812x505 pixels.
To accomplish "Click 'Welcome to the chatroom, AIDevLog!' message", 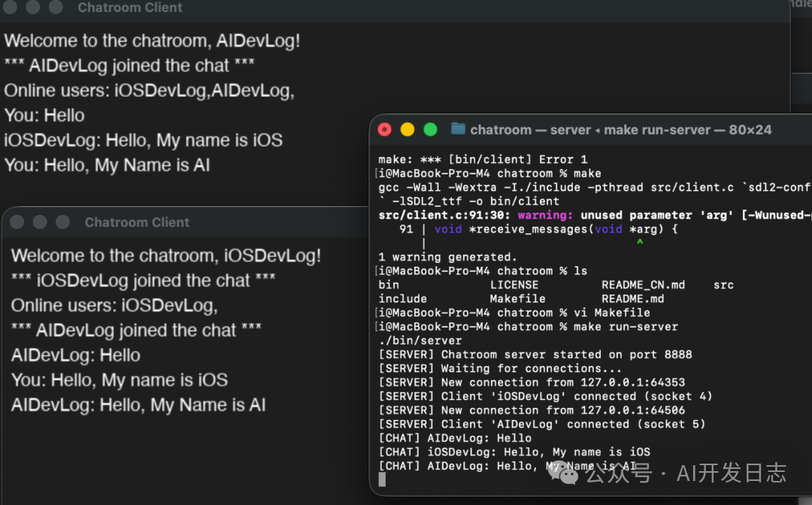I will (152, 41).
